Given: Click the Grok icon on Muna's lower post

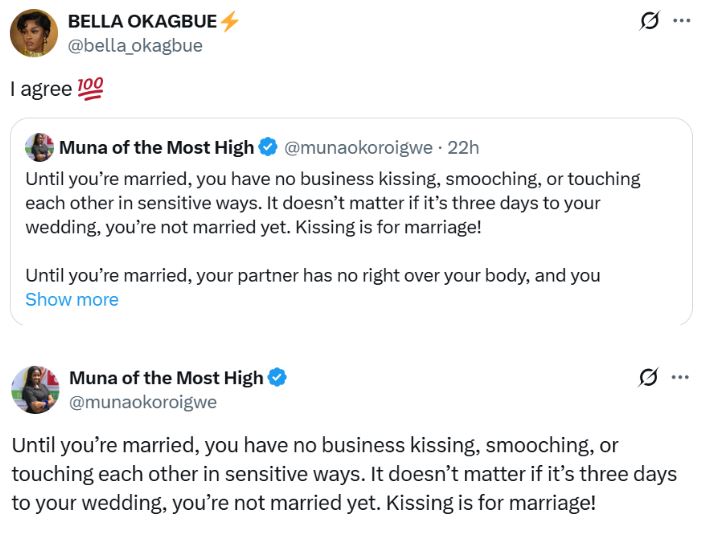Looking at the screenshot, I should 649,377.
